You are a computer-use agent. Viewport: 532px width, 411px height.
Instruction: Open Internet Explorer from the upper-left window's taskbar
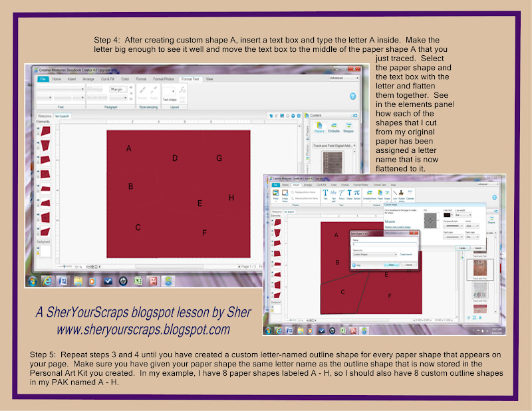[47, 281]
